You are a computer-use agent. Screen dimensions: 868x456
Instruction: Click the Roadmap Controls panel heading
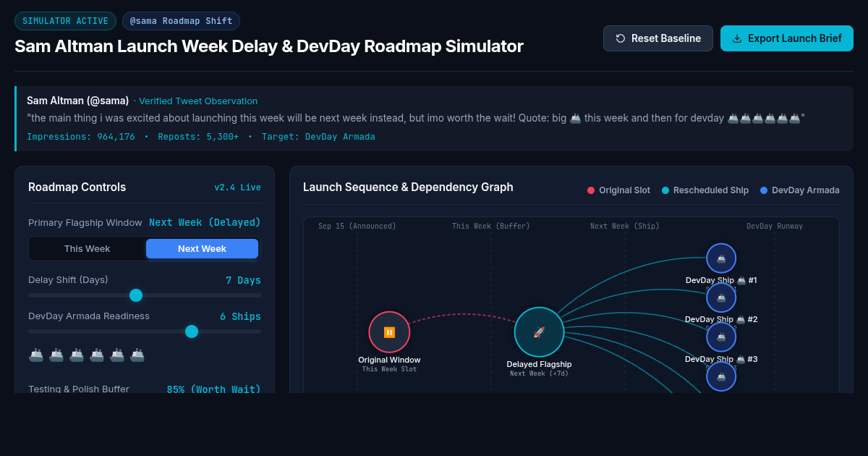[x=77, y=187]
